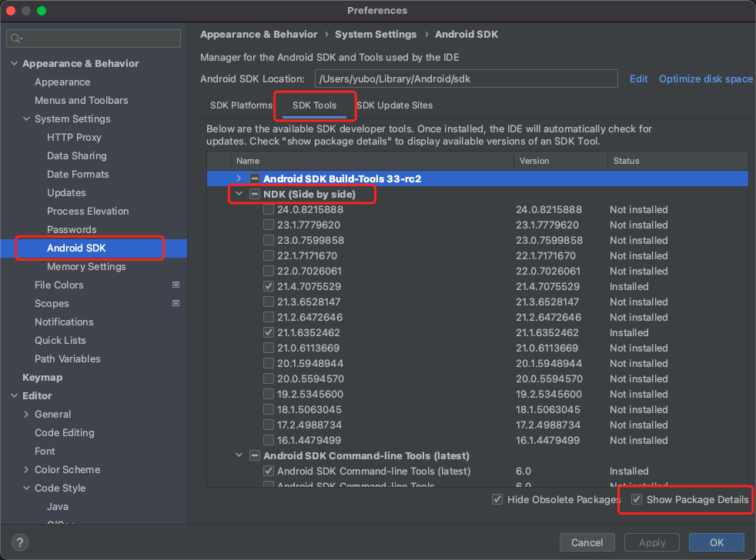
Task: Select Java under Code Style
Action: (x=58, y=506)
